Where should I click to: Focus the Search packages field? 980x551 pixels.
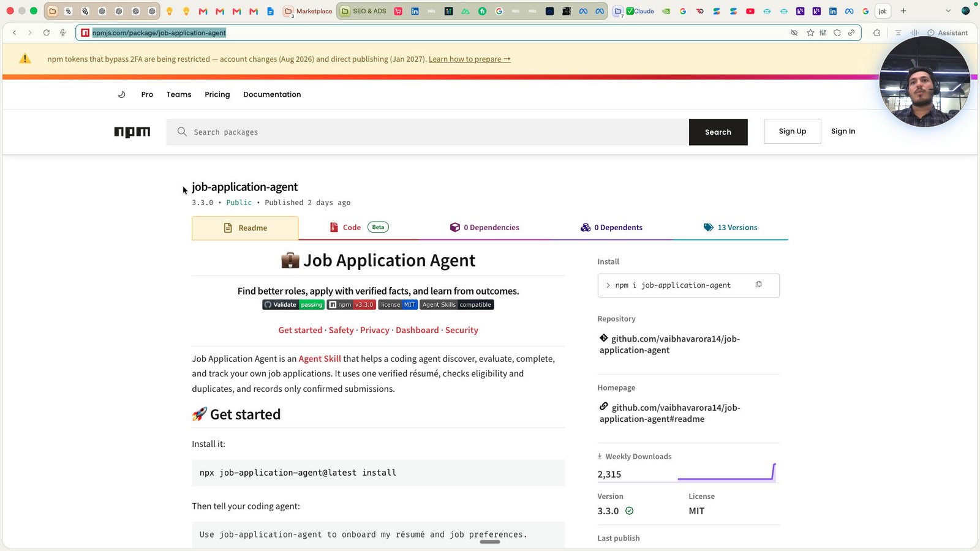pos(428,132)
